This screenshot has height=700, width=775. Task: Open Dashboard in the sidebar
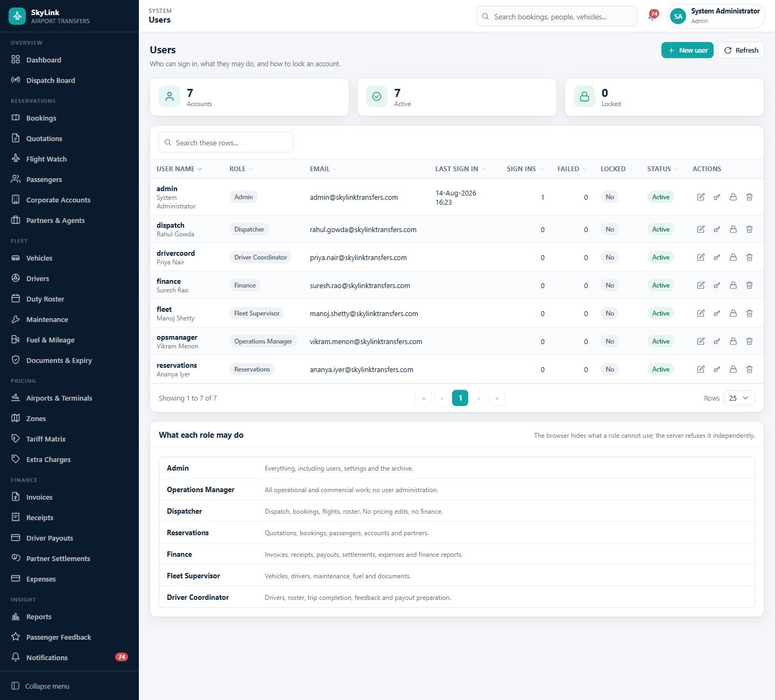coord(69,60)
